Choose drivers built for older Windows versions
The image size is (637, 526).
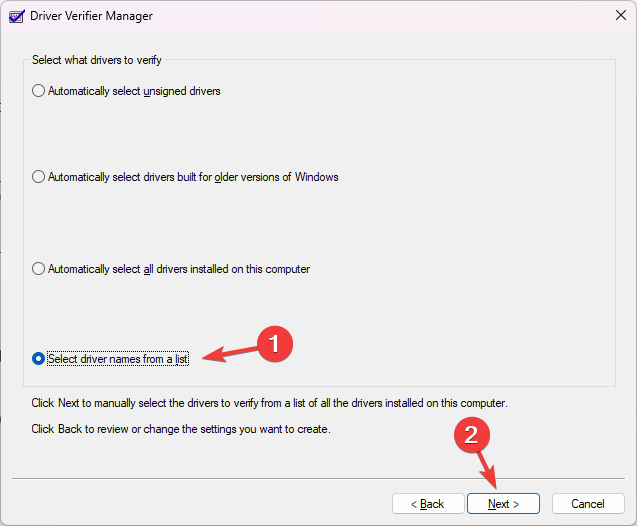[x=185, y=177]
